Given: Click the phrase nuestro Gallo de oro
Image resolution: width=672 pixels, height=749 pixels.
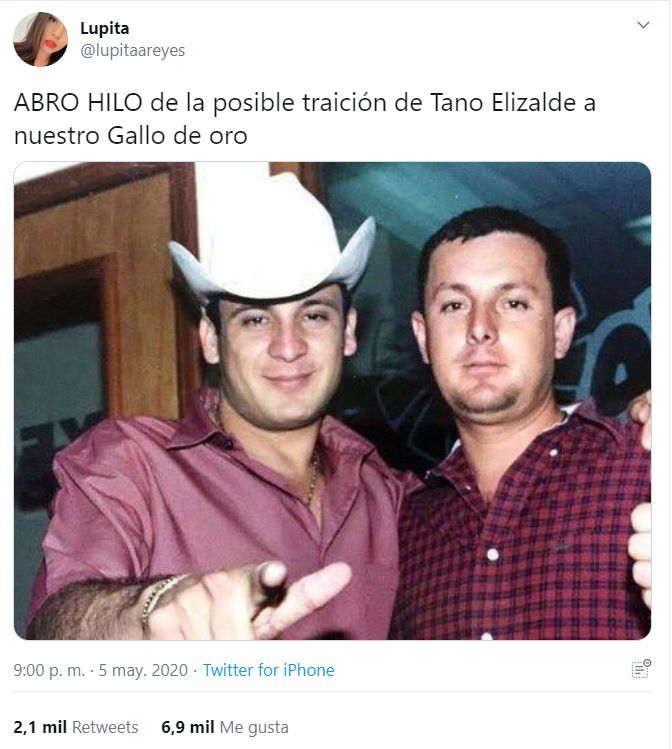Looking at the screenshot, I should (x=131, y=136).
